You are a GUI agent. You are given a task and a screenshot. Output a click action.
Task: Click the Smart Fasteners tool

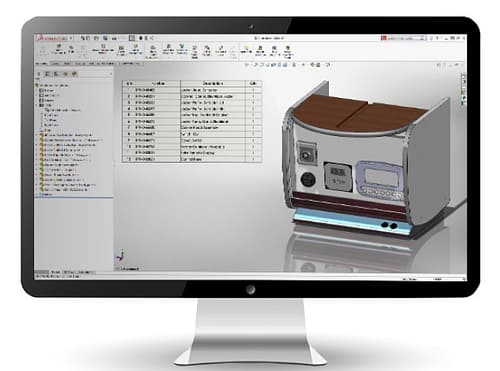[122, 50]
